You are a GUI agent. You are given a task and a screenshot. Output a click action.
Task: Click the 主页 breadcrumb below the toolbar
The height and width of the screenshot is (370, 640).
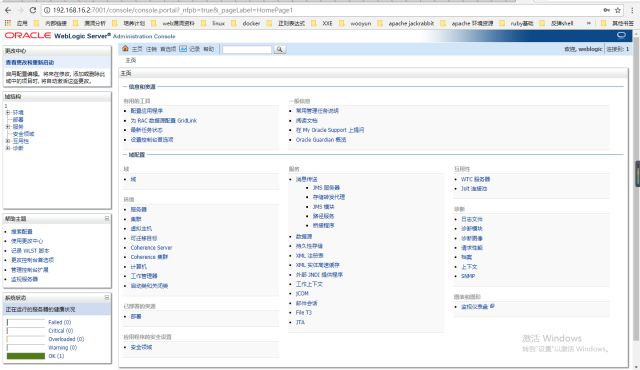pyautogui.click(x=131, y=60)
